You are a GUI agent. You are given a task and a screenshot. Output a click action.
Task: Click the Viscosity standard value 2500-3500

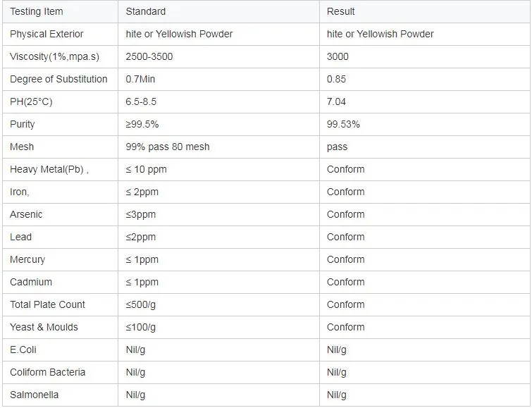coord(150,56)
